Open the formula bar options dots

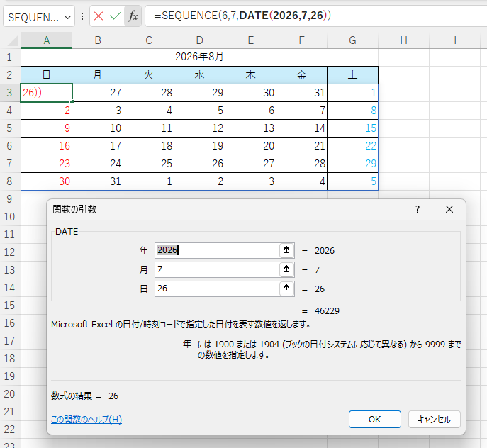(82, 16)
